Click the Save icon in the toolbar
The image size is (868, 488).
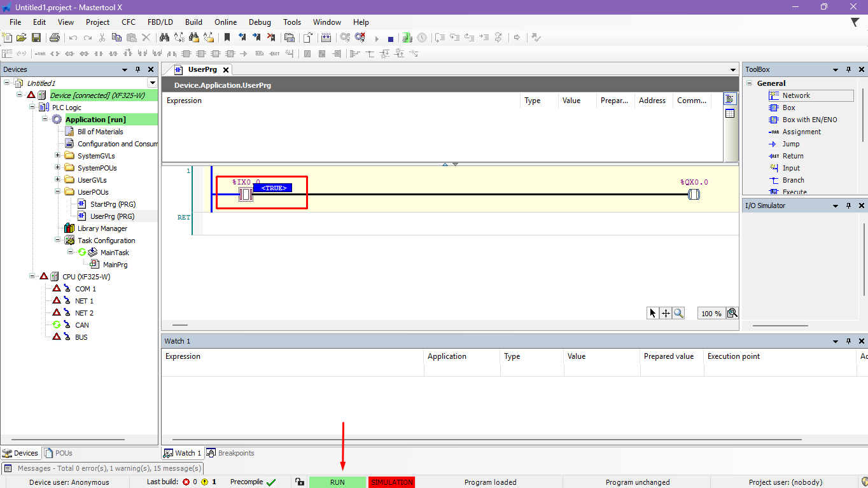point(36,38)
